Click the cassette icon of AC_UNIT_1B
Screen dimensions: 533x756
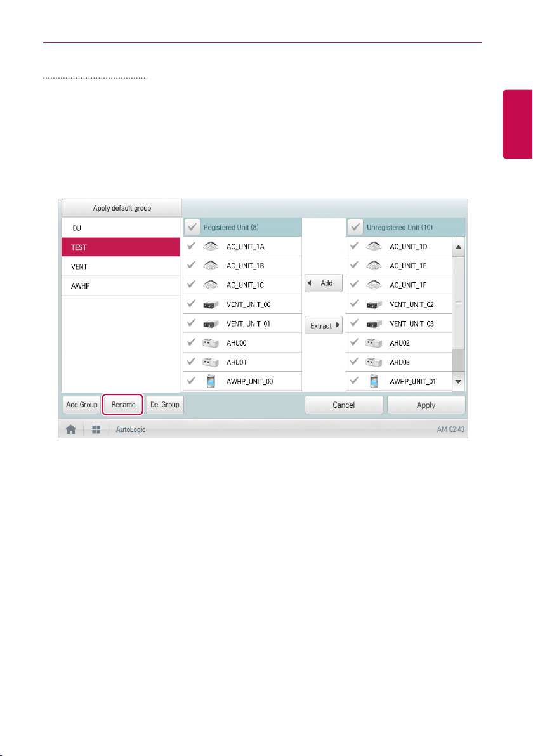click(x=211, y=266)
